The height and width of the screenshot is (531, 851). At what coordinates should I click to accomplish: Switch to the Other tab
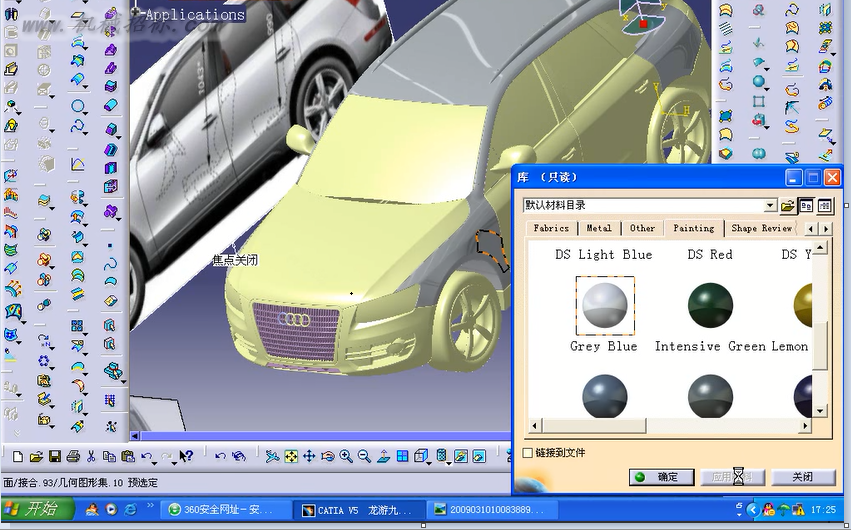coord(642,229)
